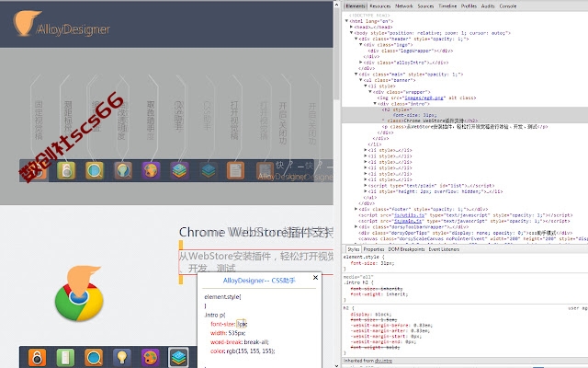Click the purple layers icon in banner toolbar
Image resolution: width=588 pixels, height=368 pixels.
tap(179, 170)
